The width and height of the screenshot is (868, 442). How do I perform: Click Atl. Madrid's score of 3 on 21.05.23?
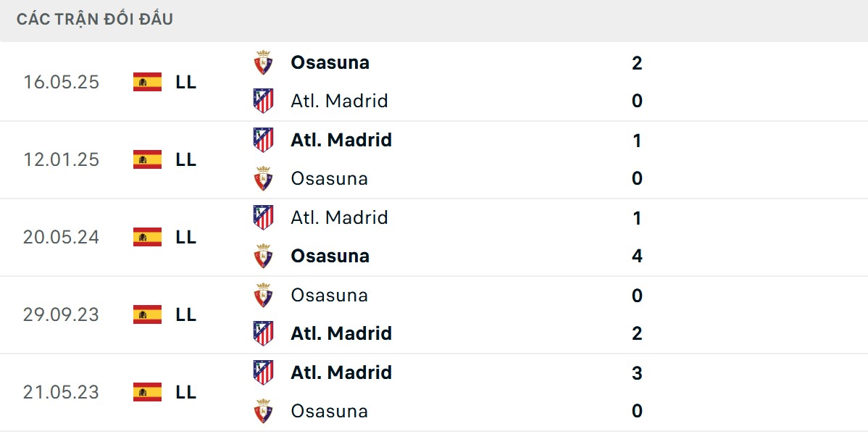[x=637, y=372]
